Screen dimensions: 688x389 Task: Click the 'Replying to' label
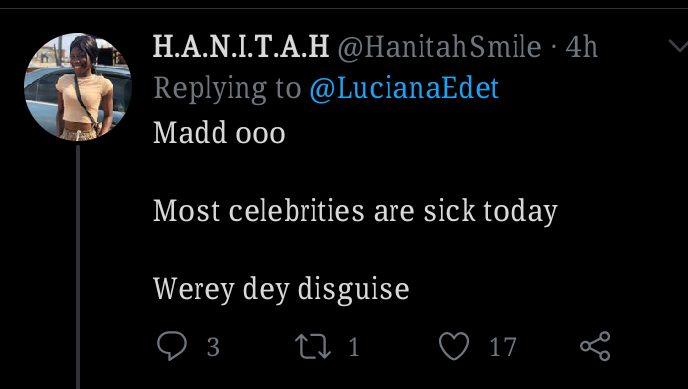point(227,88)
